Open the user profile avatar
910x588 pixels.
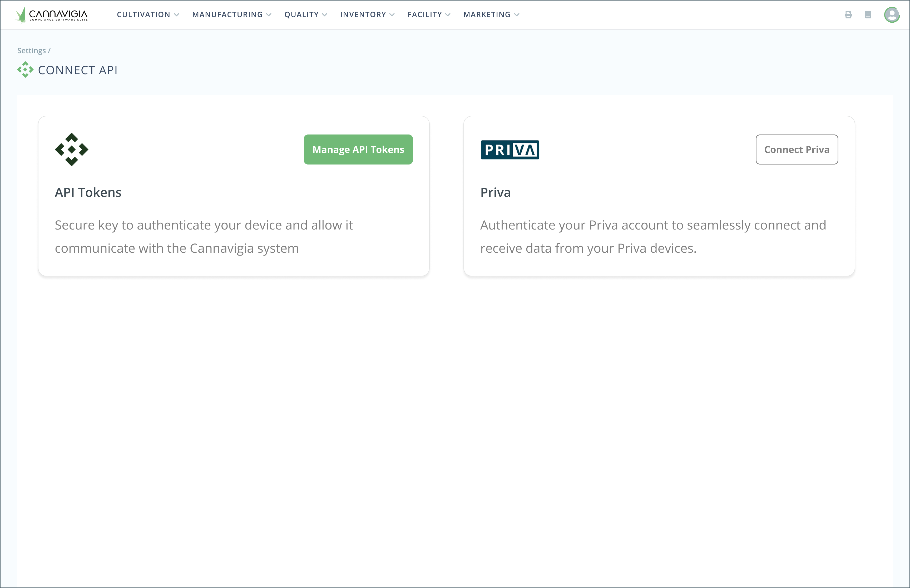pyautogui.click(x=892, y=15)
